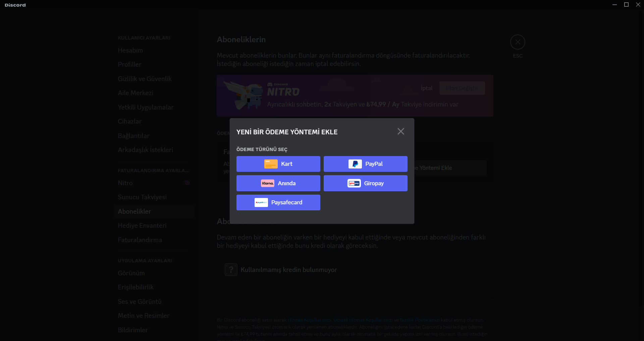Open the Gizlilik Politikamızı link
This screenshot has width=644, height=341.
coord(420,320)
